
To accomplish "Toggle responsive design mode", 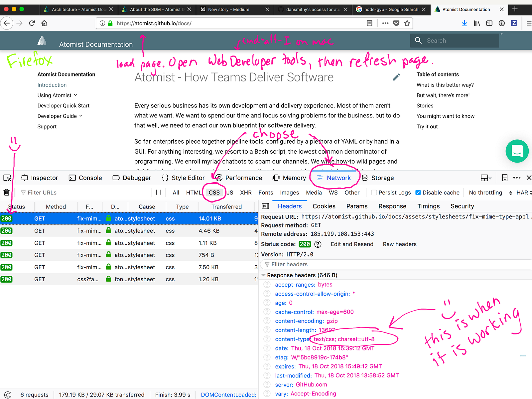I will (x=505, y=178).
